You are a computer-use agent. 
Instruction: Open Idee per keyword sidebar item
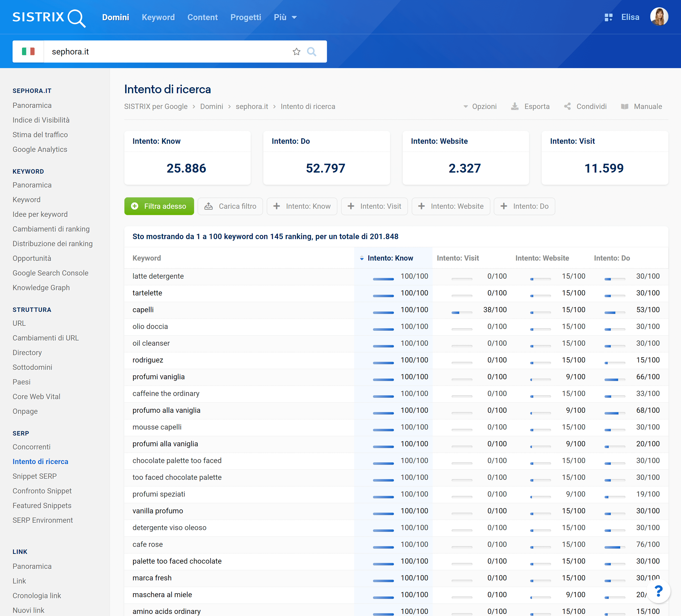click(40, 214)
